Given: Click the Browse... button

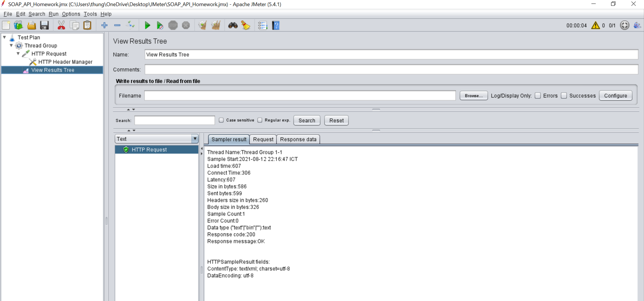Looking at the screenshot, I should coord(473,96).
